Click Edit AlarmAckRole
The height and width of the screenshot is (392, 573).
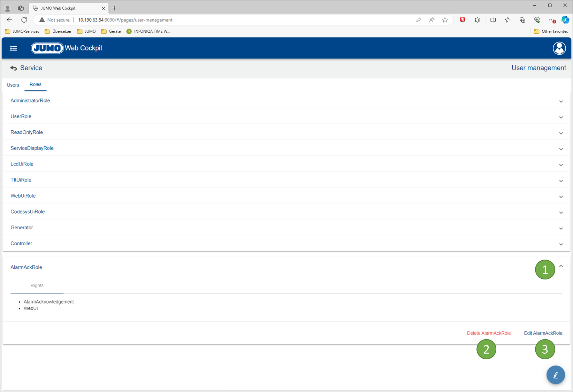[x=543, y=333]
